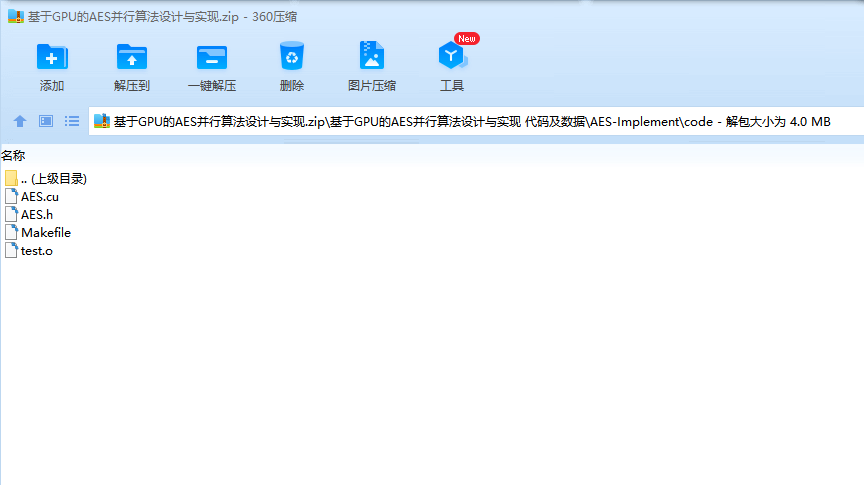Switch to thumbnail view icon
Viewport: 864px width, 485px height.
(x=46, y=121)
